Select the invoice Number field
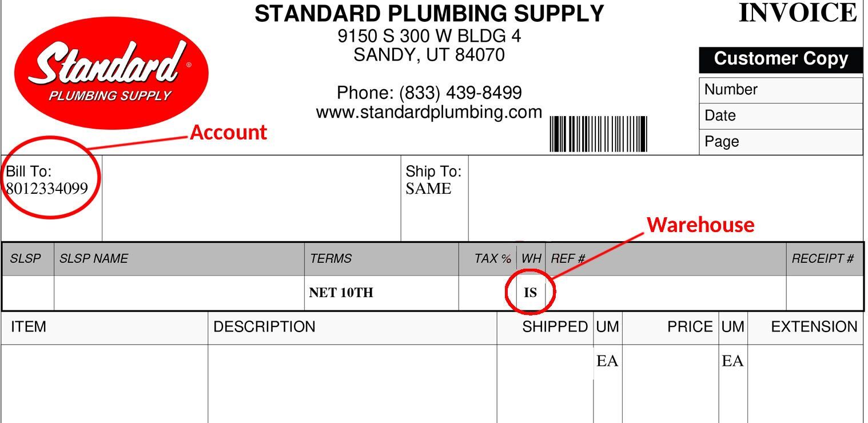 click(x=781, y=90)
